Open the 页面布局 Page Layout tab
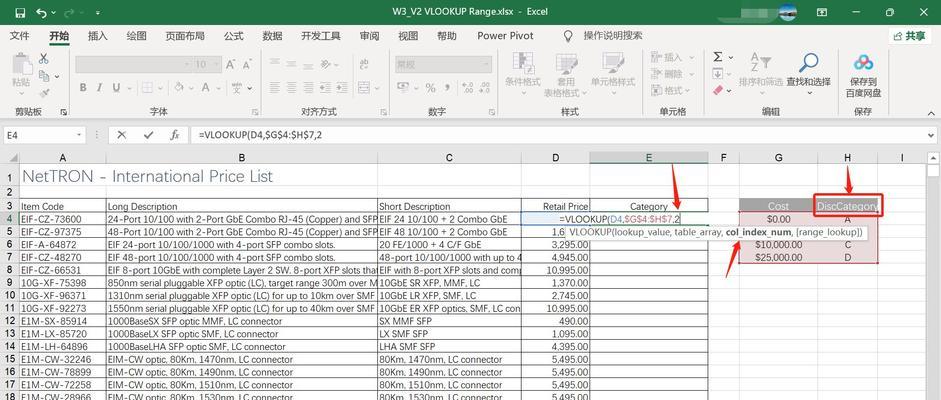The width and height of the screenshot is (941, 400). click(185, 36)
